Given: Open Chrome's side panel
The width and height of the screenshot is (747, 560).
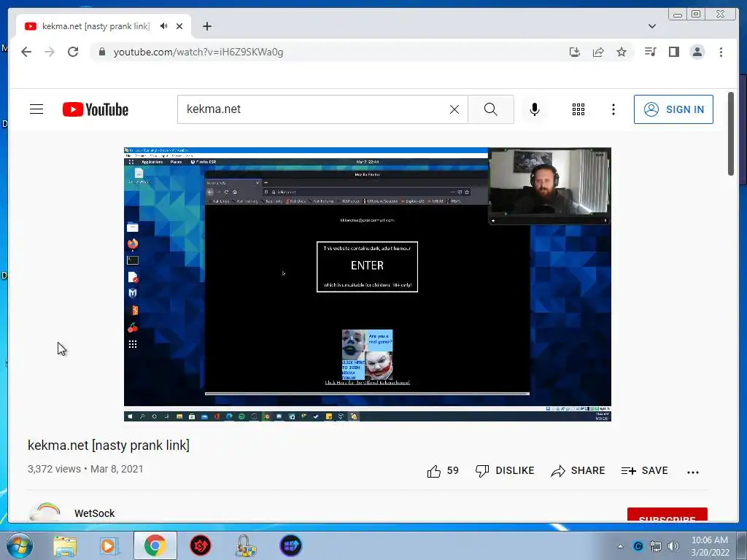Looking at the screenshot, I should [x=673, y=52].
